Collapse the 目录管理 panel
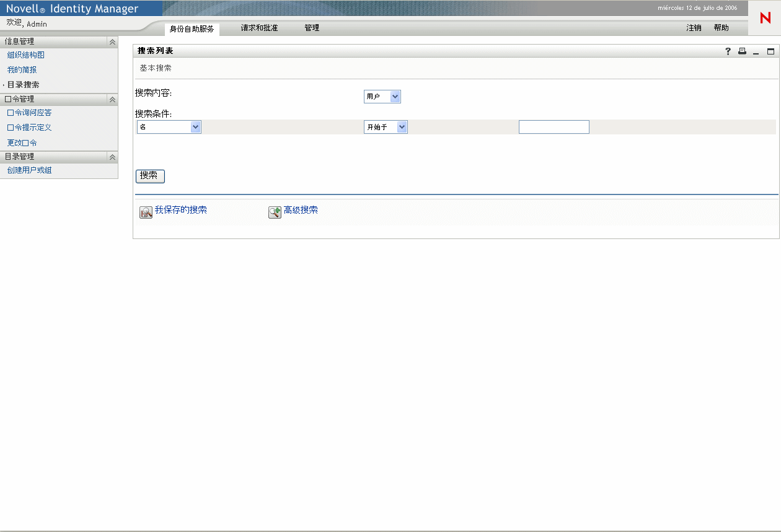The width and height of the screenshot is (781, 532). pos(112,157)
